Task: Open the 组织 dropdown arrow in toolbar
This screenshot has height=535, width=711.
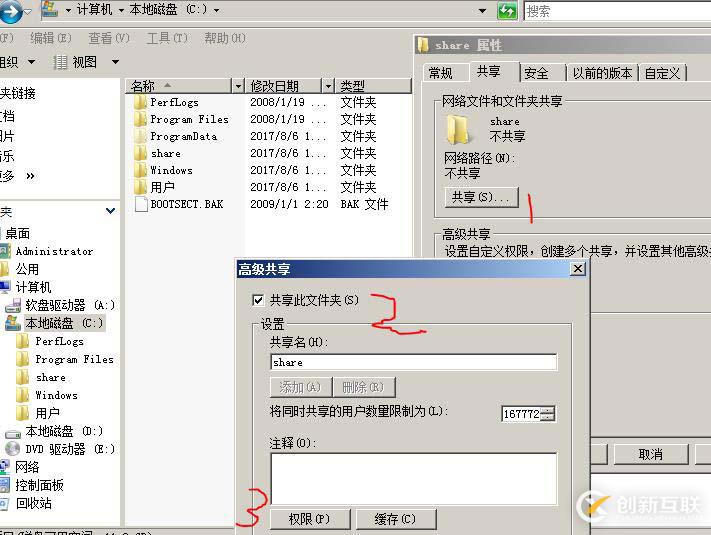Action: [x=31, y=61]
